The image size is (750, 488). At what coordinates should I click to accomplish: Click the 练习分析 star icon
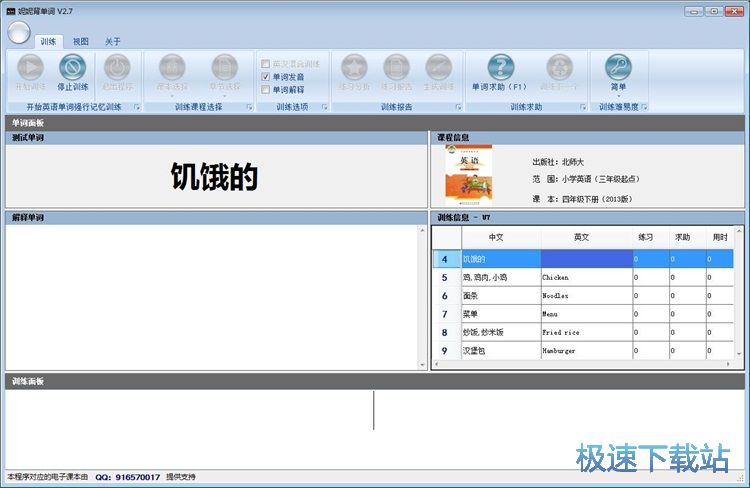[x=353, y=68]
